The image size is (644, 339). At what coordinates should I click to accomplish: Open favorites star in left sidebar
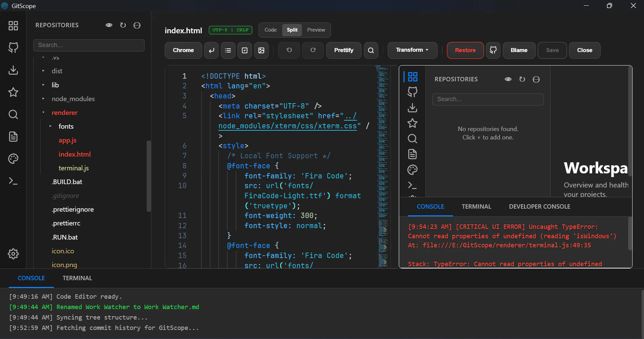click(13, 92)
